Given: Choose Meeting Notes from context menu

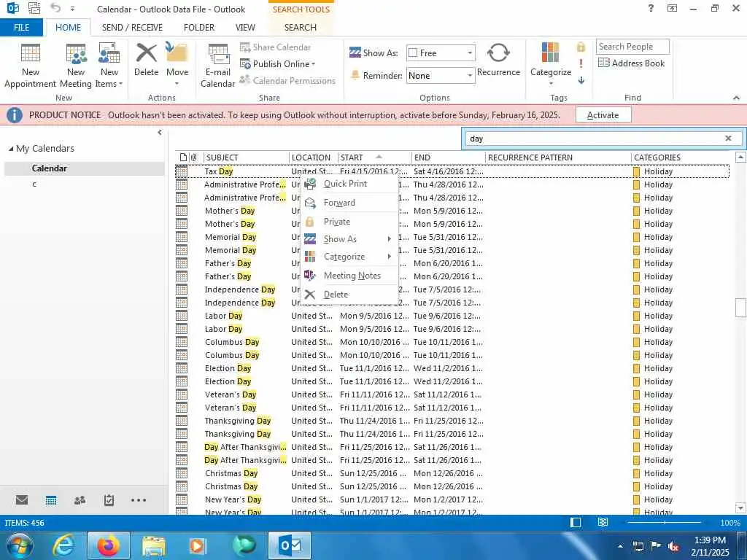Looking at the screenshot, I should coord(349,275).
